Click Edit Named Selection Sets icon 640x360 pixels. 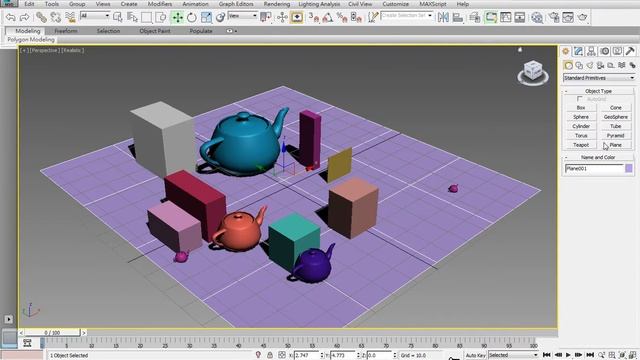(373, 17)
